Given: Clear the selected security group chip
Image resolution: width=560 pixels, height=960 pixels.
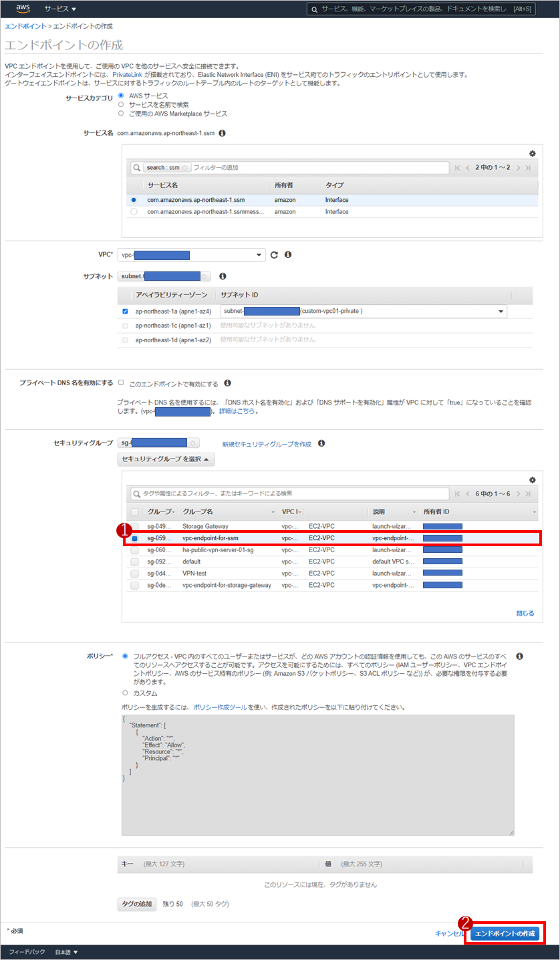Looking at the screenshot, I should pyautogui.click(x=193, y=443).
